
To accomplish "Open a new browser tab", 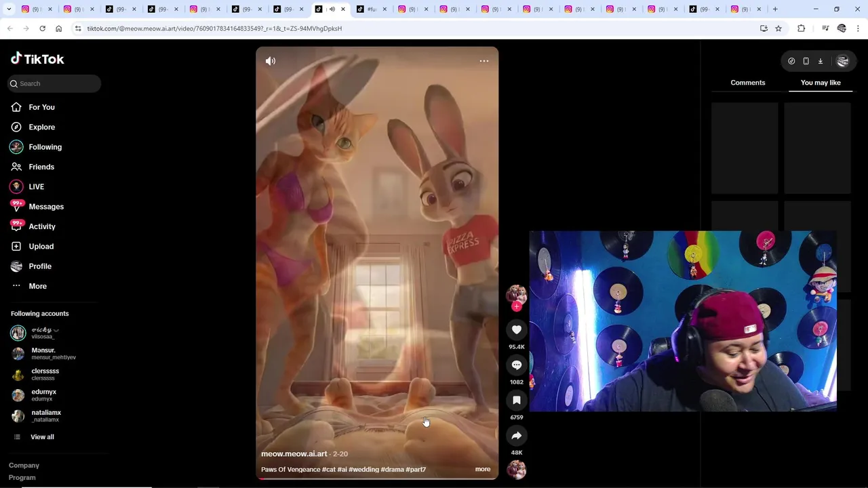I will (x=775, y=9).
